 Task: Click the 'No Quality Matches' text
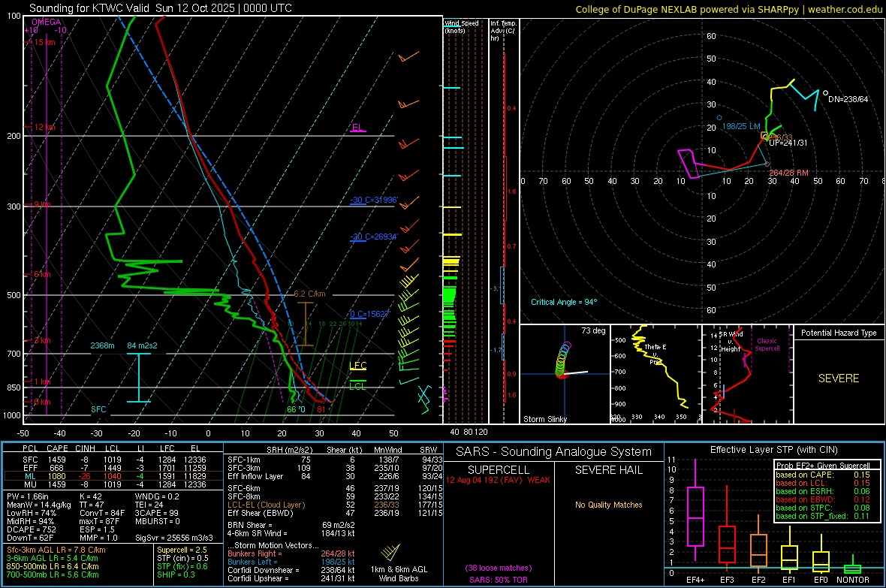608,505
